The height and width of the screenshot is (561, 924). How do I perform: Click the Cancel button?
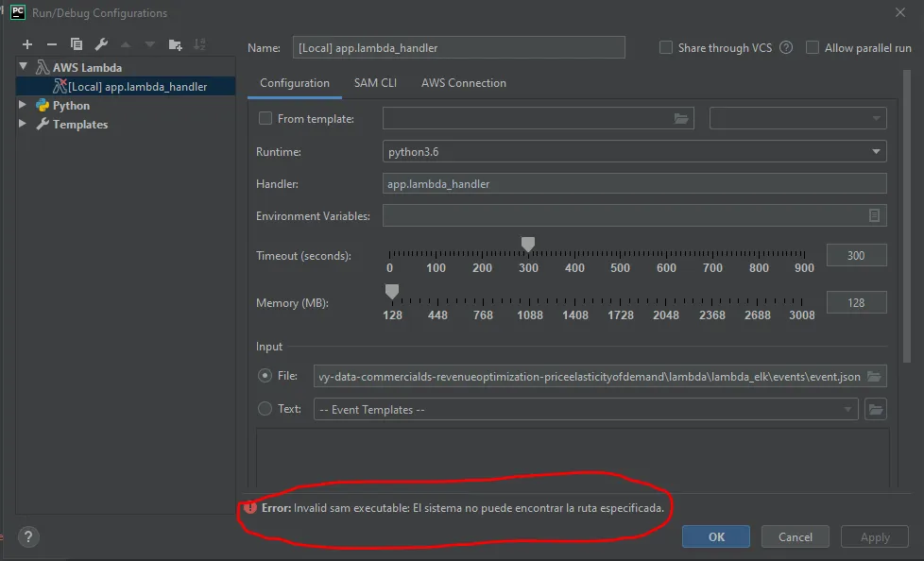pos(795,536)
